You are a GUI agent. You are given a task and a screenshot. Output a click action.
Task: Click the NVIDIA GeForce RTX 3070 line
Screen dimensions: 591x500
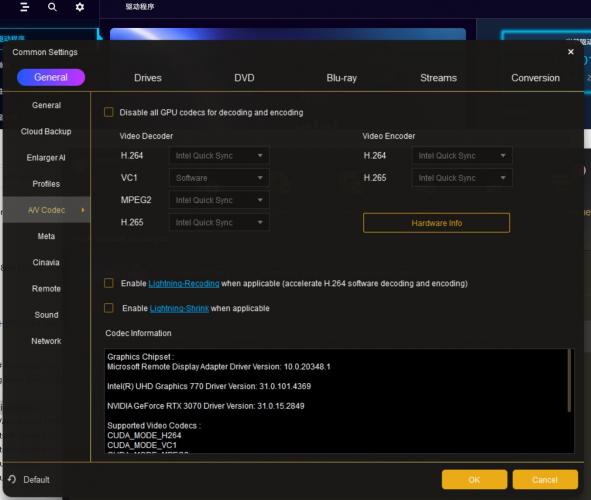(x=205, y=406)
